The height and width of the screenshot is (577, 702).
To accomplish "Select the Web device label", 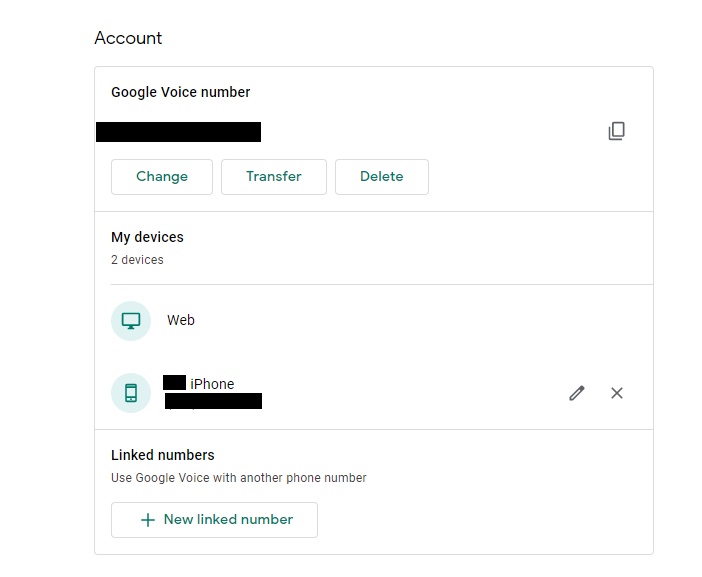I will tap(181, 321).
